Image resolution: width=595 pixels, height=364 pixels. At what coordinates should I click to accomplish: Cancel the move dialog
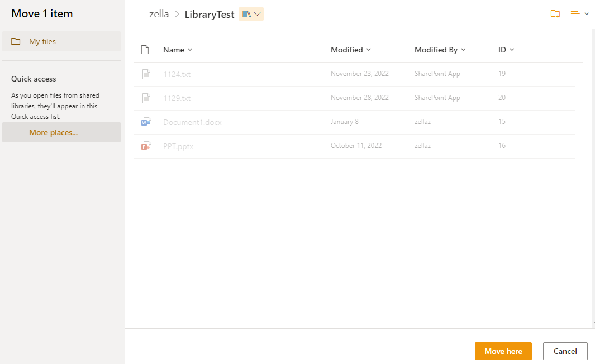tap(565, 351)
